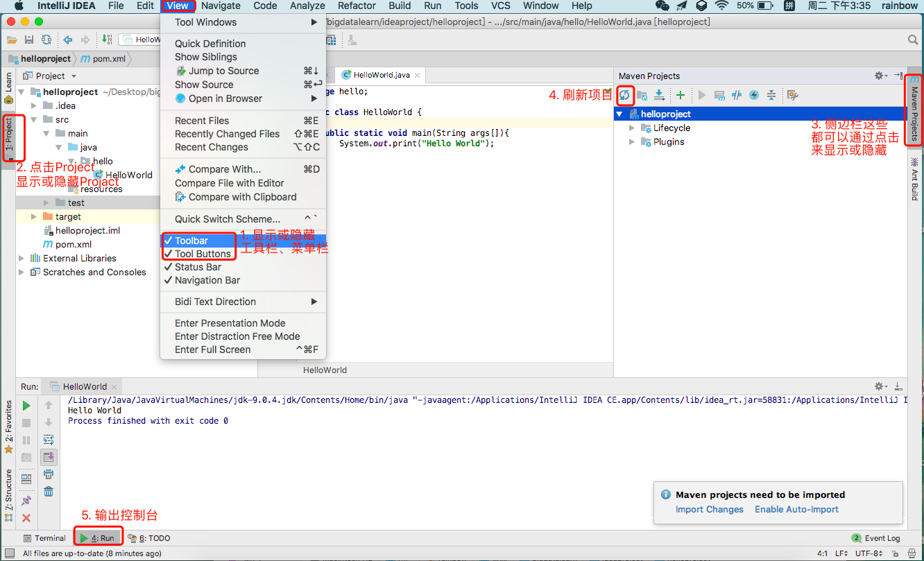Expand the Plugins node in Maven
Screen dimensions: 924x561
pos(632,141)
